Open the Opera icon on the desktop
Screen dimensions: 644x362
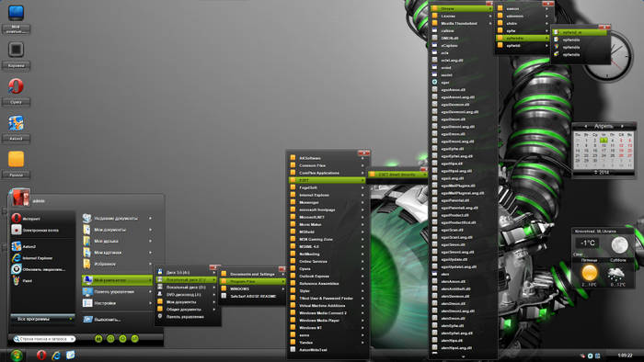[16, 86]
